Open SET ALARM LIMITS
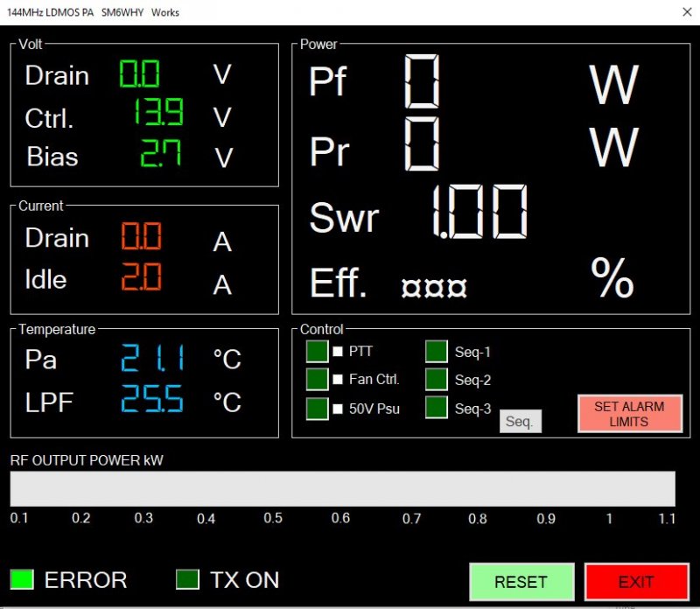This screenshot has height=609, width=700. [629, 414]
